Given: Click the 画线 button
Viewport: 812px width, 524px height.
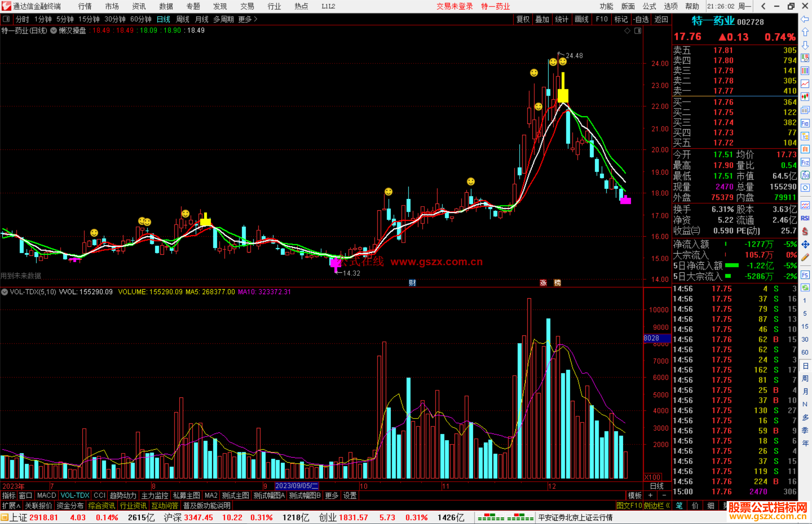Looking at the screenshot, I should point(581,19).
